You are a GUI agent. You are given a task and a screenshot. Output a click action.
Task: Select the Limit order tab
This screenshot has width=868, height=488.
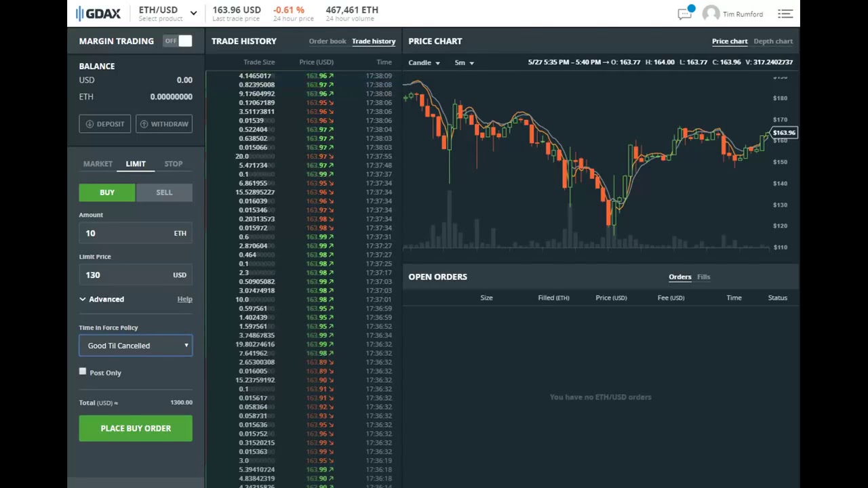coord(136,163)
